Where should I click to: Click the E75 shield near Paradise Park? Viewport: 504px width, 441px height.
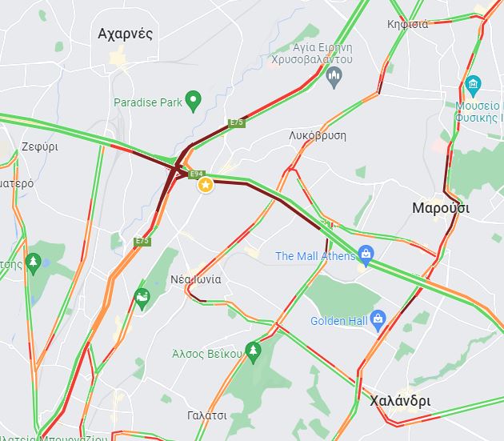[237, 122]
